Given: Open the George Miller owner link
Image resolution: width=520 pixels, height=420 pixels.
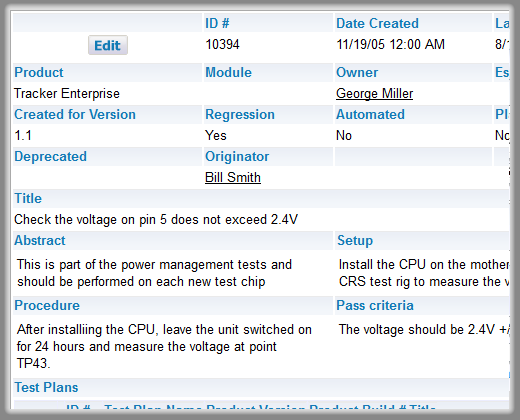Looking at the screenshot, I should pyautogui.click(x=374, y=93).
